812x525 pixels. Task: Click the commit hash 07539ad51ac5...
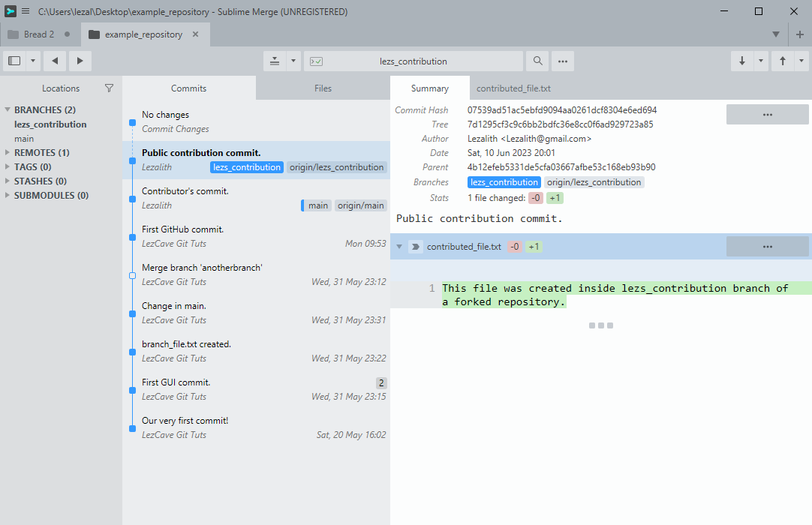point(562,109)
